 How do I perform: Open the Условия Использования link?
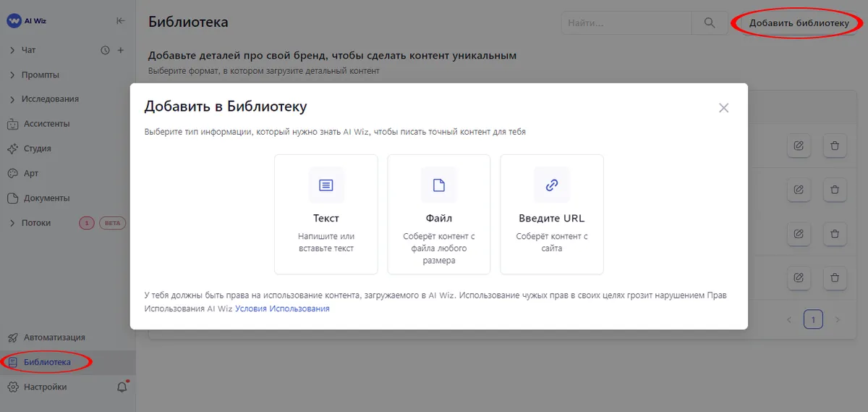282,308
